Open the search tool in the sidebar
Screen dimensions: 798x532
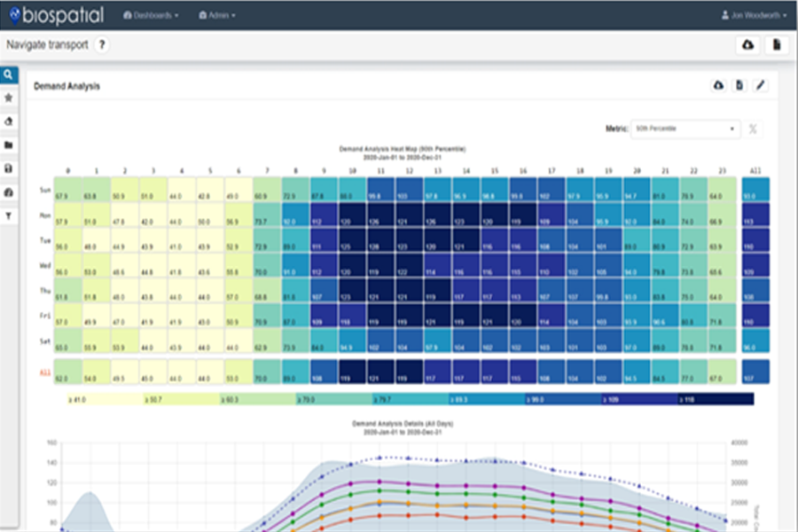9,74
